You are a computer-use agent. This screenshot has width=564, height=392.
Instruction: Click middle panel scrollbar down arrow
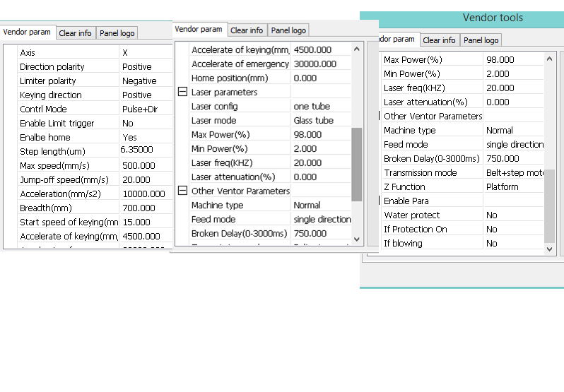point(356,239)
